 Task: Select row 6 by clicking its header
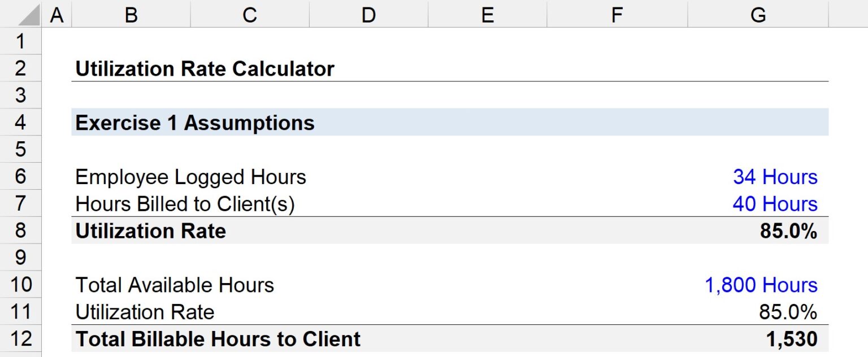pos(21,177)
